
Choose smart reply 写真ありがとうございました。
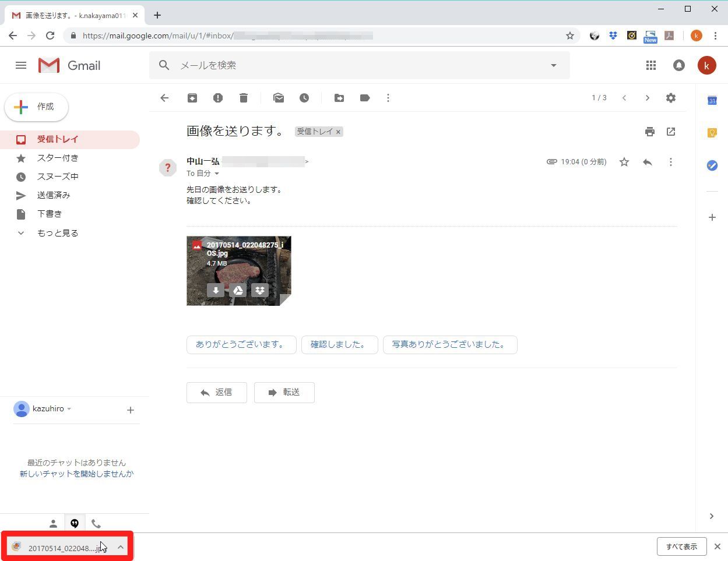[x=450, y=345]
